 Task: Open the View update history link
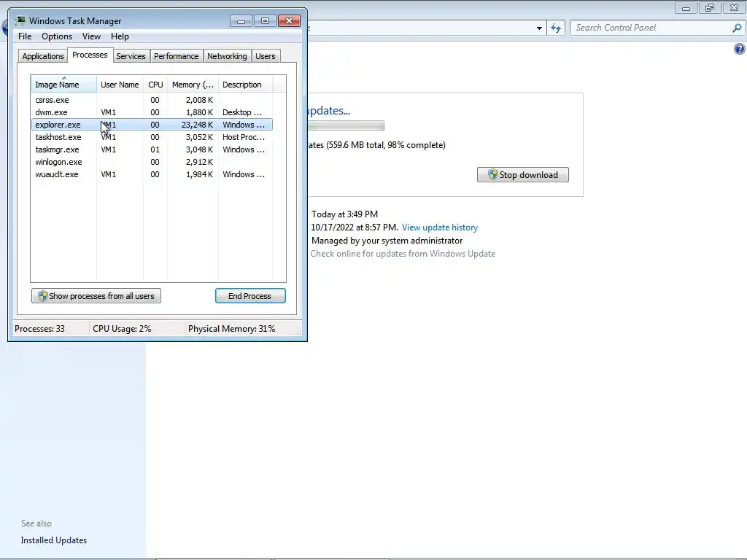point(440,227)
